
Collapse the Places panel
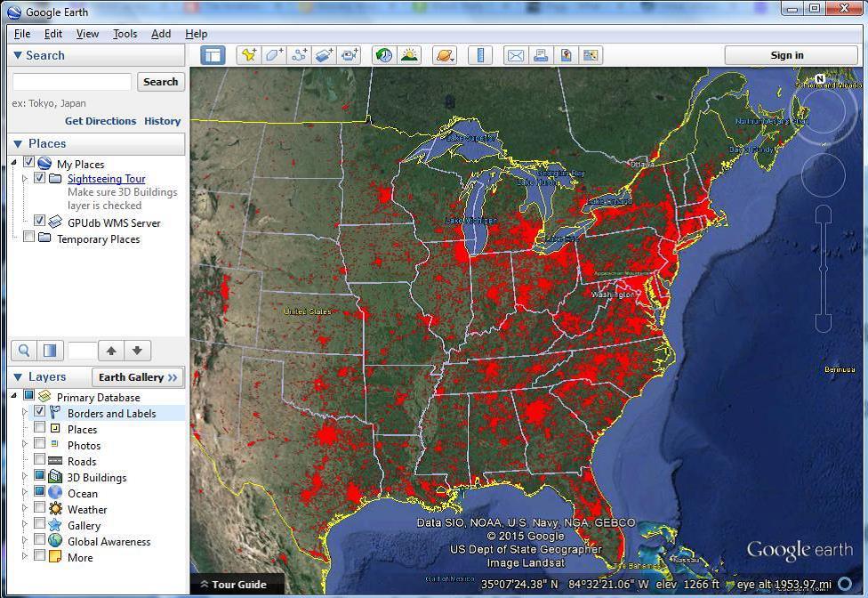(x=18, y=144)
